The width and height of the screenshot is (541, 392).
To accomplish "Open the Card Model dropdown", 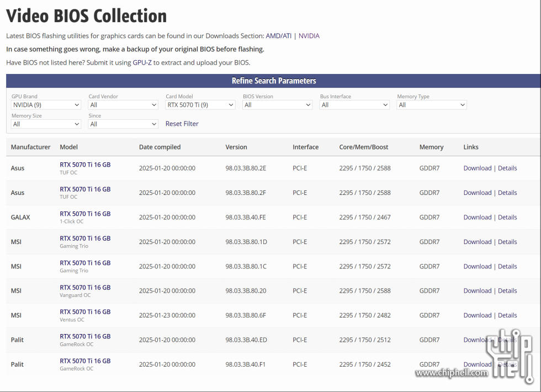I will click(x=200, y=105).
